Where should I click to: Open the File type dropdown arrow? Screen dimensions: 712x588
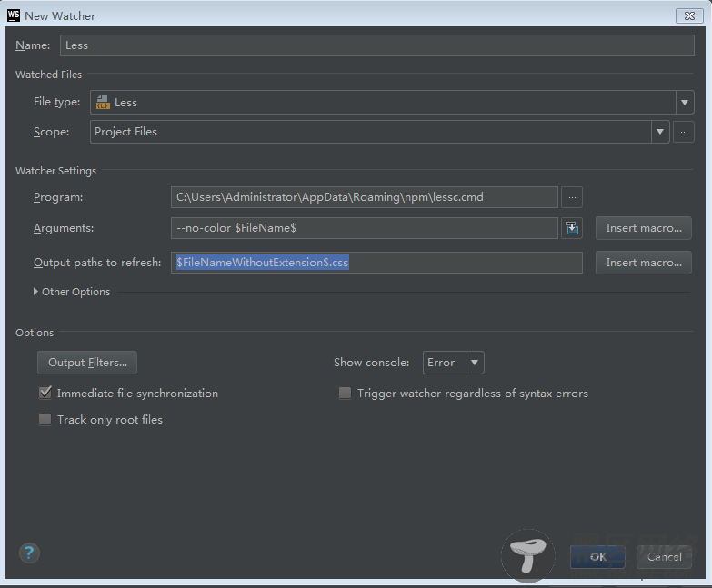coord(685,103)
